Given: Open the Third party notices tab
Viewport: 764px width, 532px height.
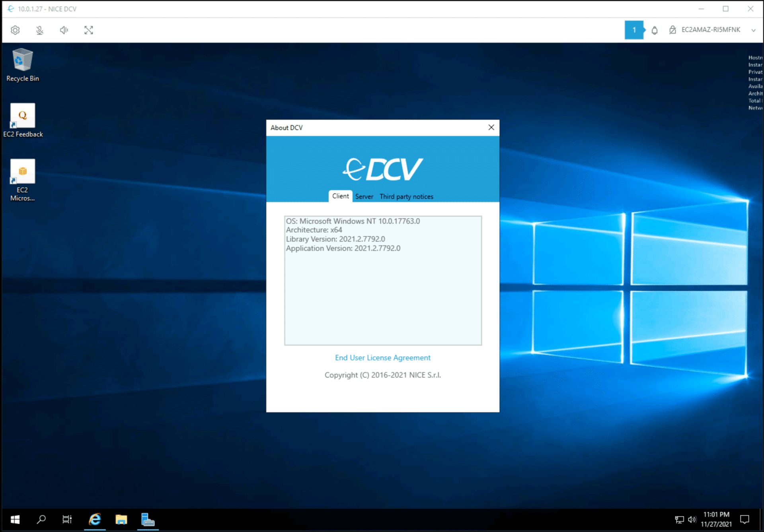Looking at the screenshot, I should coord(406,196).
